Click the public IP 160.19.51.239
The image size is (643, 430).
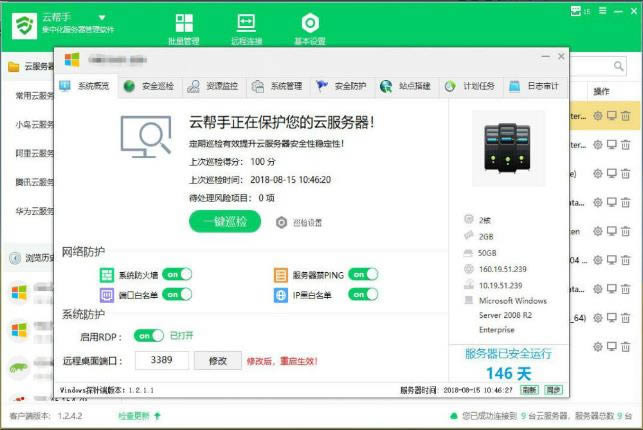(503, 269)
